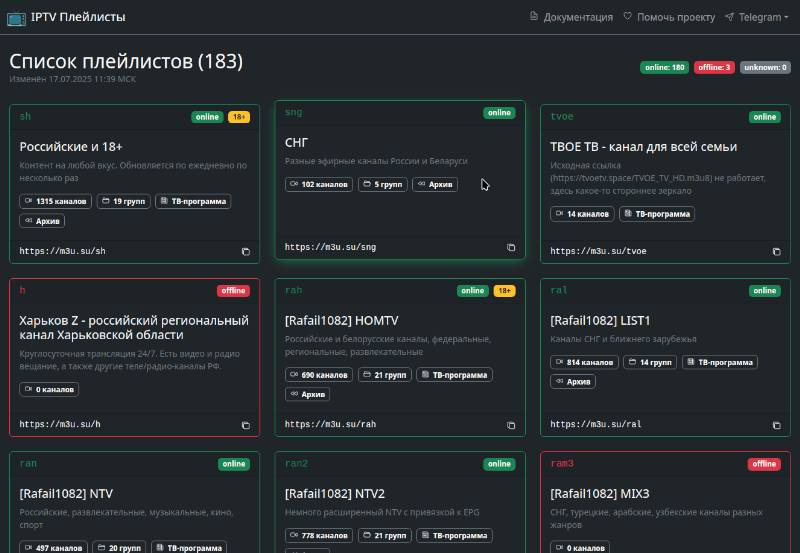Copy the https://m3u.su/ral link icon
This screenshot has width=800, height=553.
tap(776, 425)
